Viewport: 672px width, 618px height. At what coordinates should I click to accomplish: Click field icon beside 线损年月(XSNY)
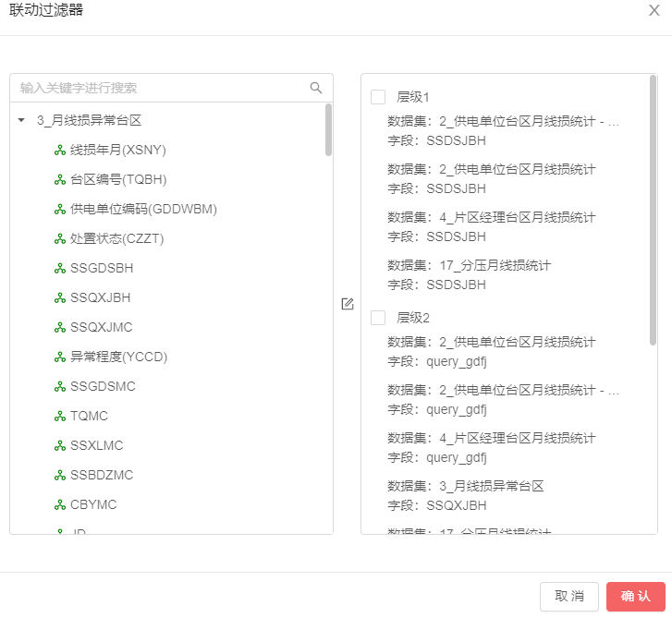point(60,150)
